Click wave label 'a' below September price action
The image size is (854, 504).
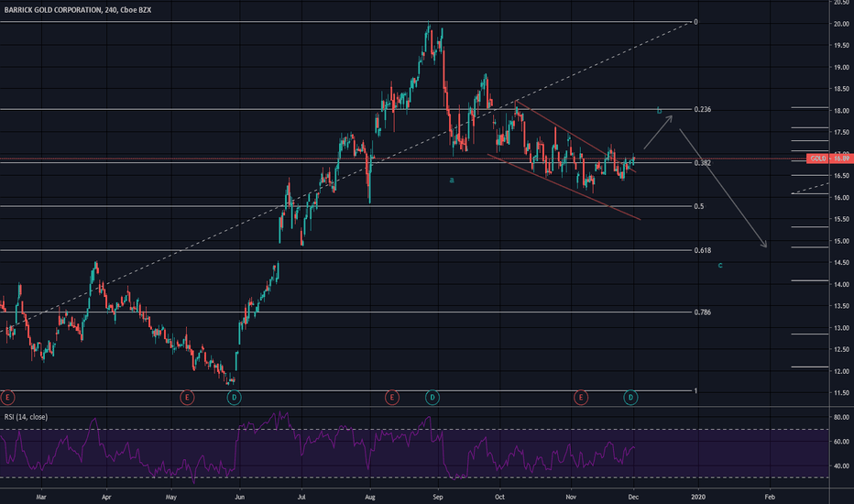(452, 180)
